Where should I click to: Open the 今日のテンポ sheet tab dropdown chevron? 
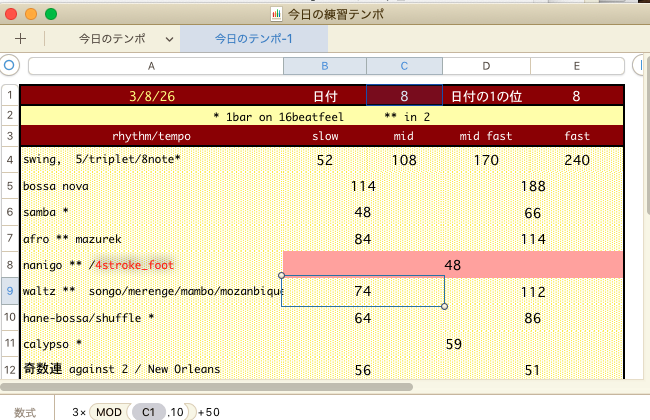(168, 39)
